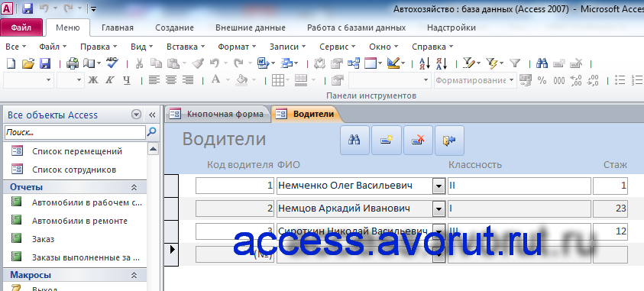Open font name combo box
The image size is (644, 291).
[28, 80]
